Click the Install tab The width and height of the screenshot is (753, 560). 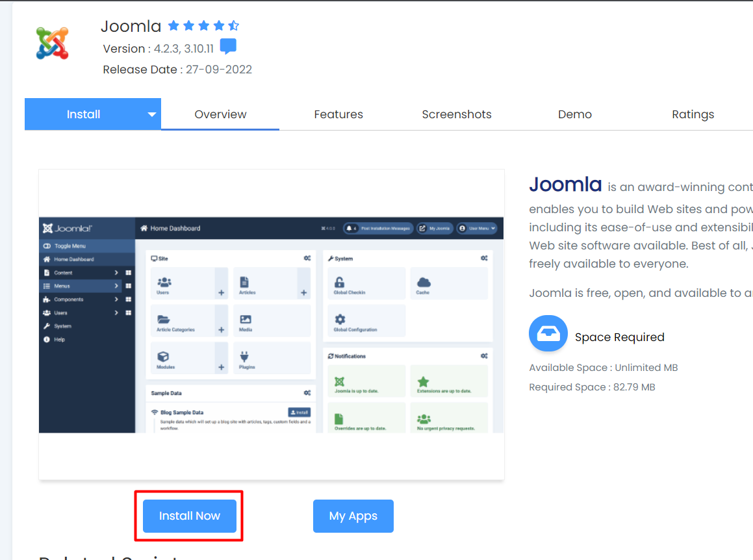pyautogui.click(x=84, y=114)
